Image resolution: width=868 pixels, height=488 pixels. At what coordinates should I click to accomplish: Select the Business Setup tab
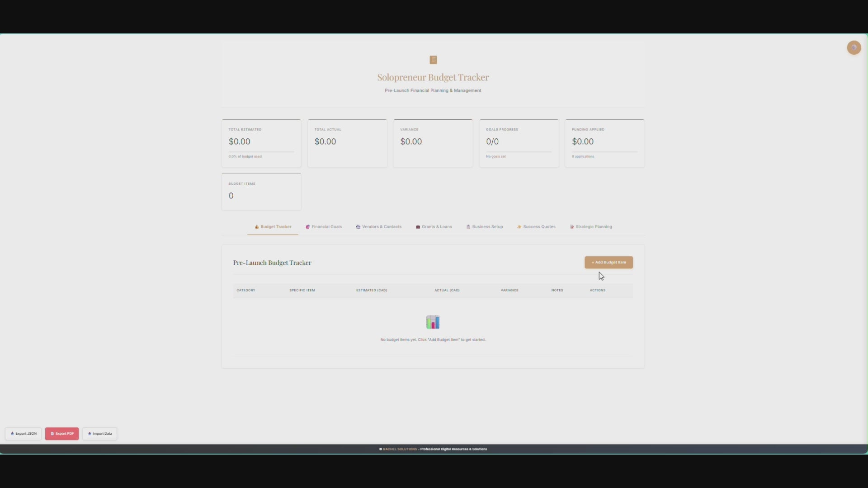[x=485, y=227]
